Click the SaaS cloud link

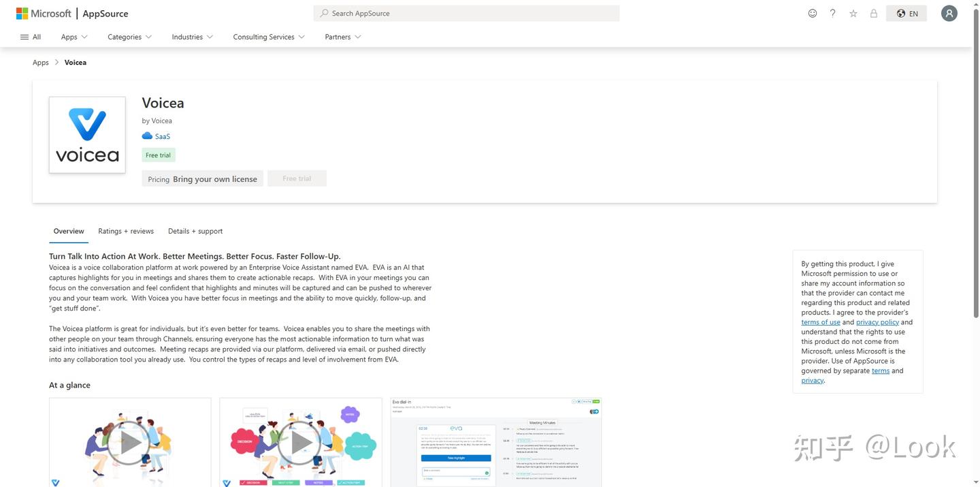[162, 136]
